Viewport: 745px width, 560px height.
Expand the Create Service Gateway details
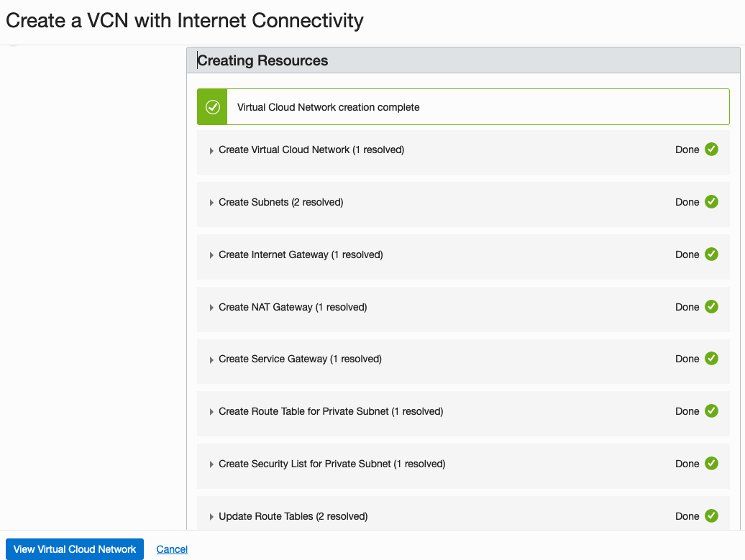tap(212, 360)
